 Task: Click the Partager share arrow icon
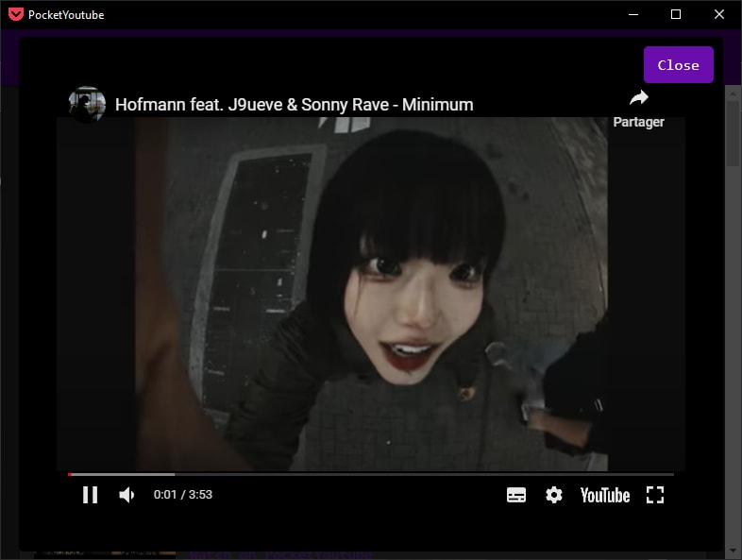tap(639, 98)
